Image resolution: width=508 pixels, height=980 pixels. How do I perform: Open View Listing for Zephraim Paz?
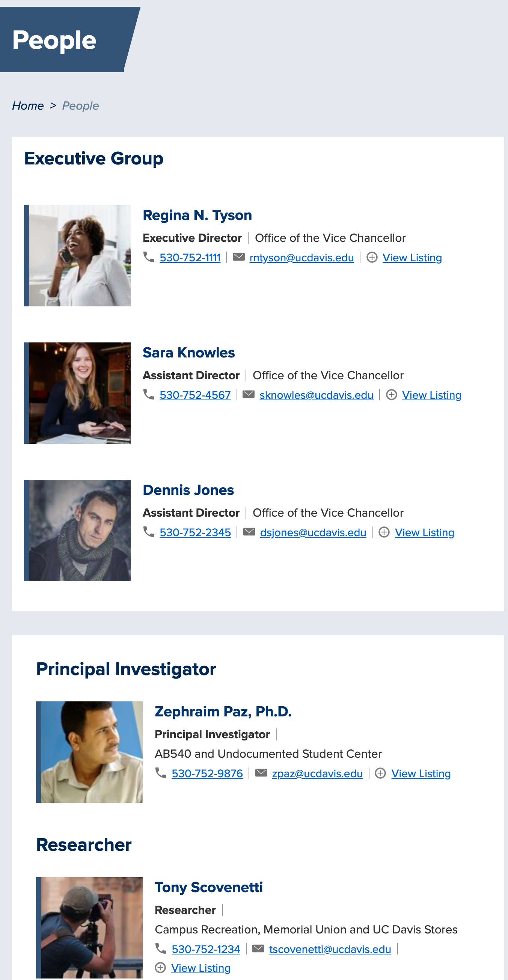click(x=421, y=774)
